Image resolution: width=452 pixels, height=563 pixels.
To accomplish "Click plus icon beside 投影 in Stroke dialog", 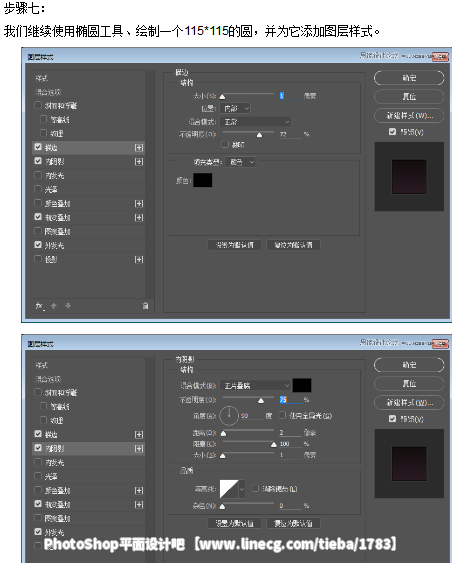I will tap(139, 259).
